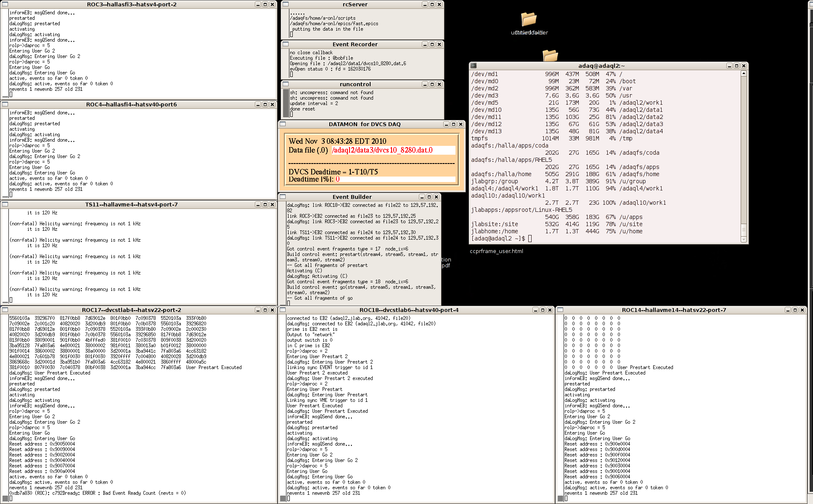
Task: Open window menu icon of rcServer window
Action: pos(286,4)
